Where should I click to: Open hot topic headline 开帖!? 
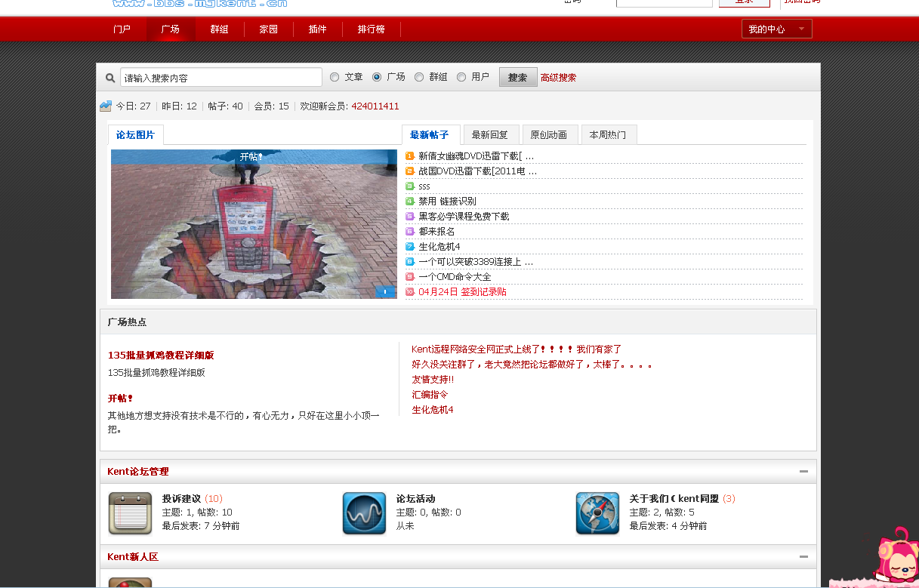pyautogui.click(x=121, y=399)
